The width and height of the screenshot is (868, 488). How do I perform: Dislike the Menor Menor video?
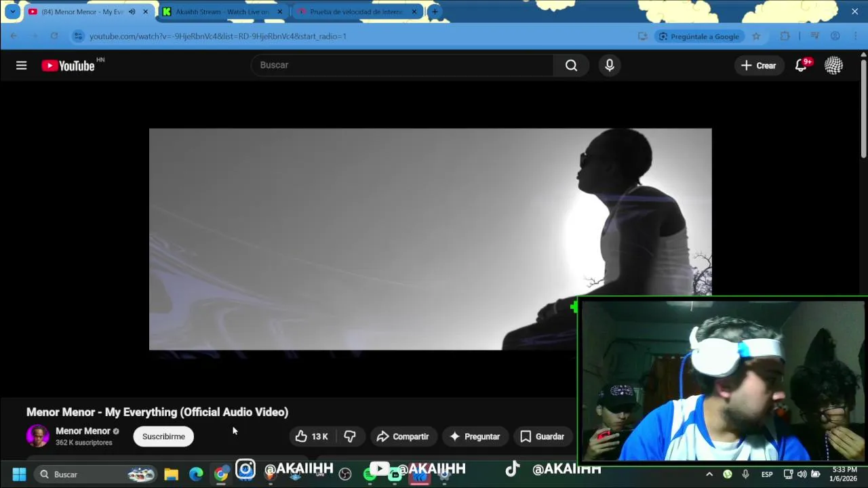pyautogui.click(x=350, y=436)
